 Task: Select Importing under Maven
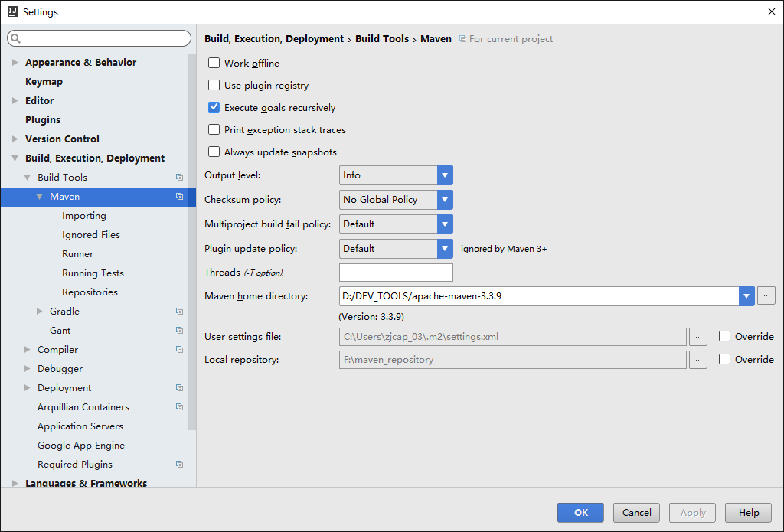(x=84, y=216)
